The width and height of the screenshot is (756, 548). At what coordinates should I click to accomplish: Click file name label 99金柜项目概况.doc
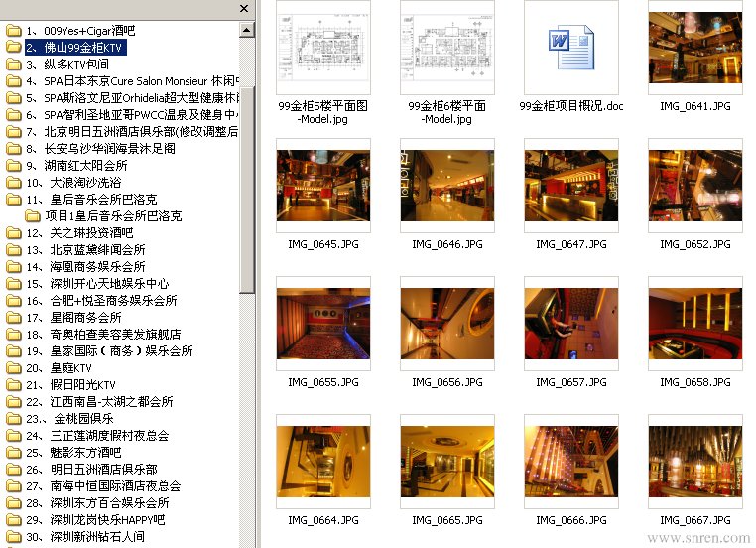pos(571,106)
